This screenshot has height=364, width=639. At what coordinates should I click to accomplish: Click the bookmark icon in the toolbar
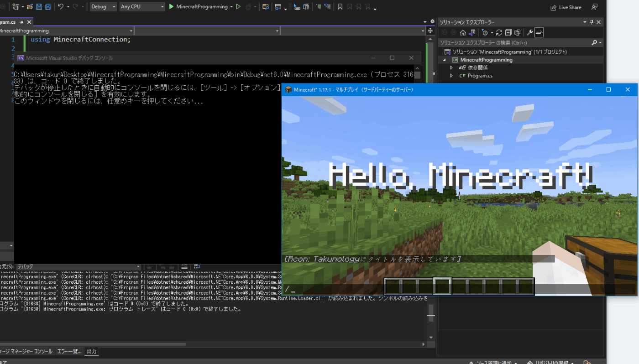click(340, 7)
